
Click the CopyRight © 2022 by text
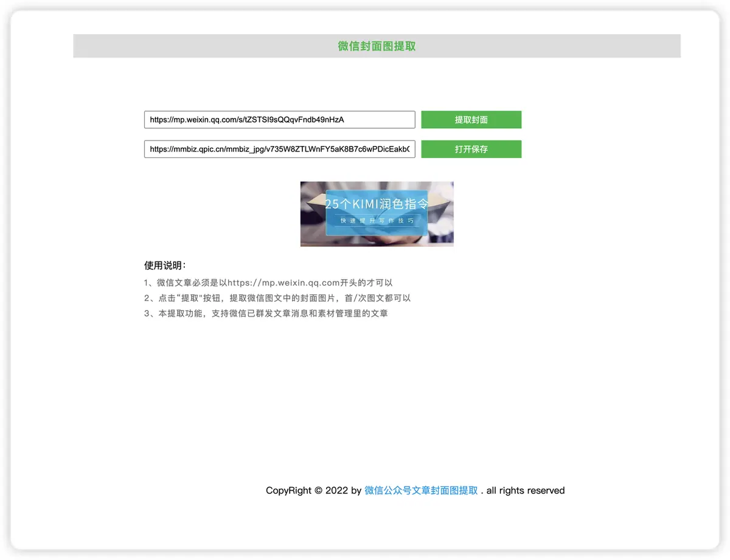point(314,491)
